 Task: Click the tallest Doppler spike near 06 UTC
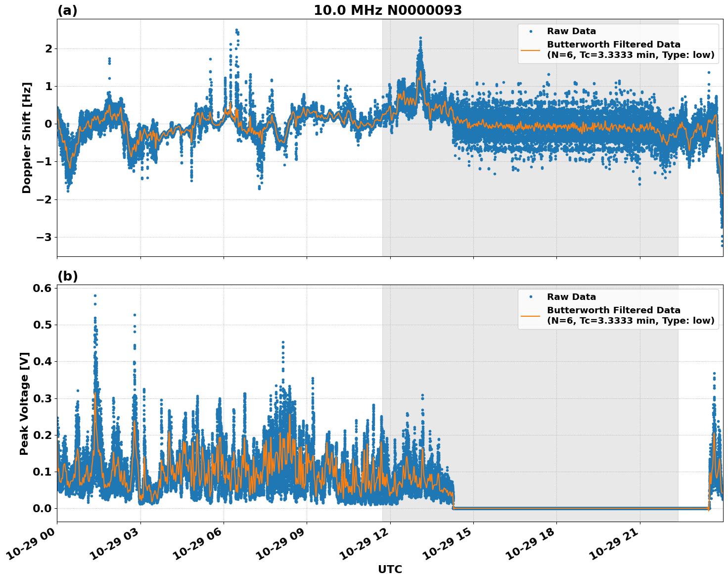click(236, 30)
